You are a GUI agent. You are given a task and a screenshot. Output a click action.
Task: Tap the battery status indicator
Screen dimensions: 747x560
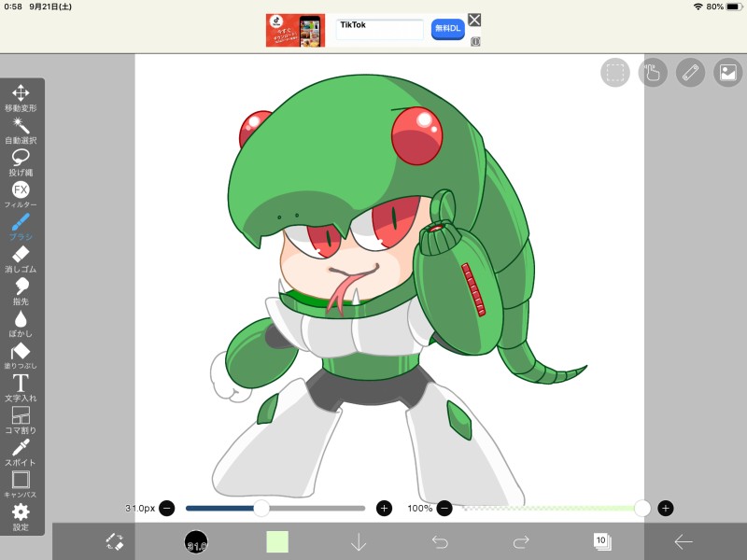[734, 7]
